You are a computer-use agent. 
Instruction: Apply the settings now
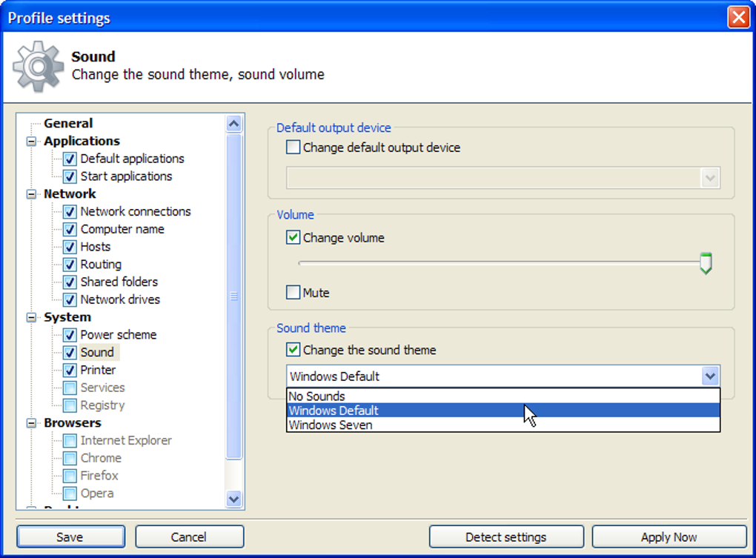(x=669, y=537)
